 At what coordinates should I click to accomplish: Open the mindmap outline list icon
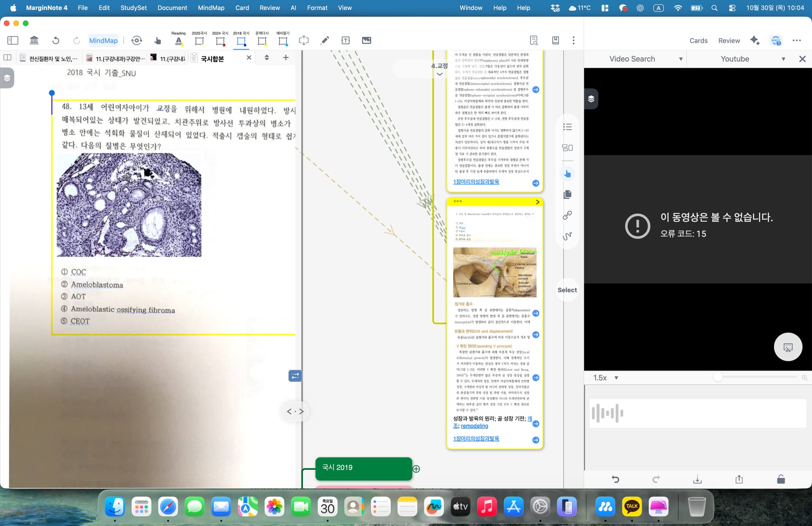[567, 127]
